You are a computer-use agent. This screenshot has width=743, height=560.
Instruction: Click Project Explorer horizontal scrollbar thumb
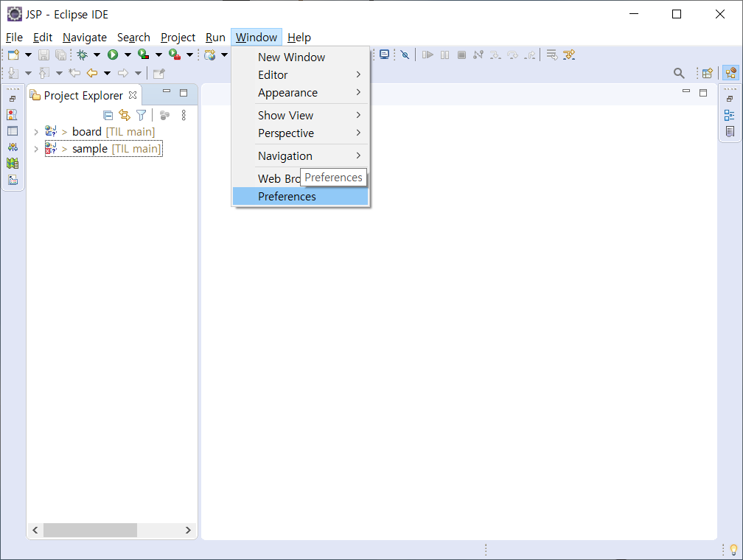point(90,530)
